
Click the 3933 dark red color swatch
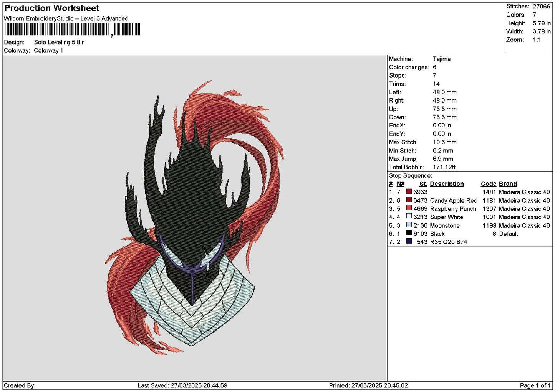(x=409, y=191)
